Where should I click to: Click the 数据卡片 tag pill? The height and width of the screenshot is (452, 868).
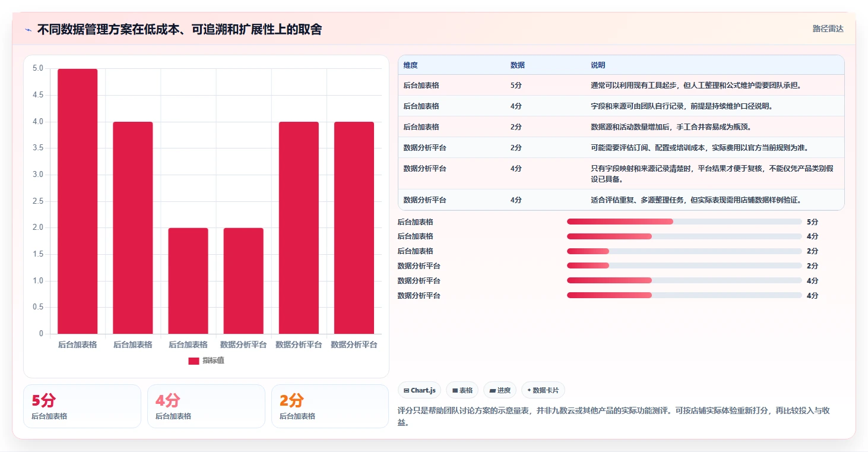pos(543,390)
